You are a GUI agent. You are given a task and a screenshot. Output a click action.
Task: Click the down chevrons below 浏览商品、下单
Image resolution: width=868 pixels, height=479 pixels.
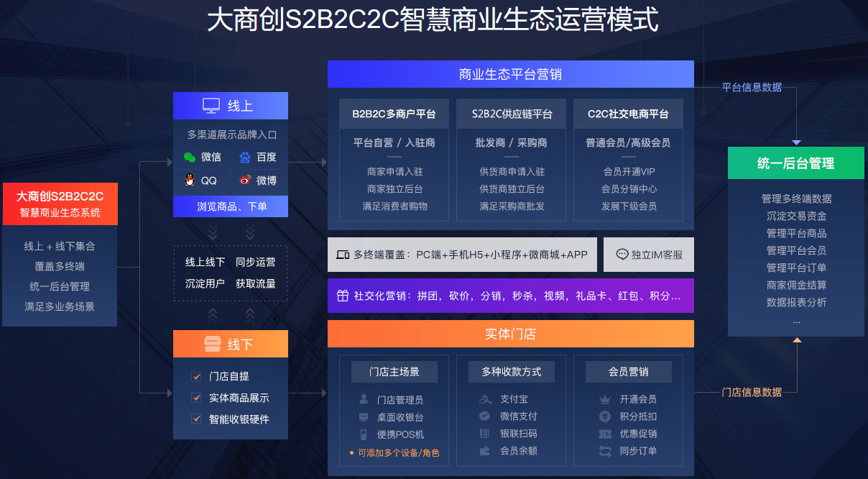(x=231, y=232)
